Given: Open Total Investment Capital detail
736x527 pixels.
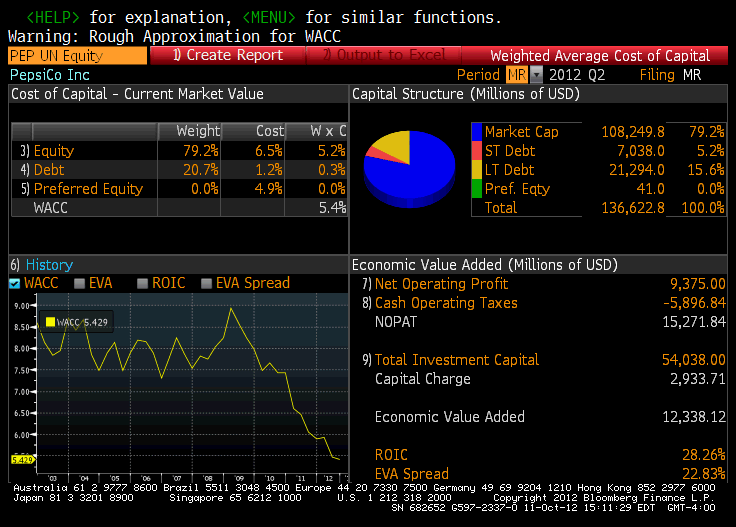Looking at the screenshot, I should pyautogui.click(x=457, y=360).
